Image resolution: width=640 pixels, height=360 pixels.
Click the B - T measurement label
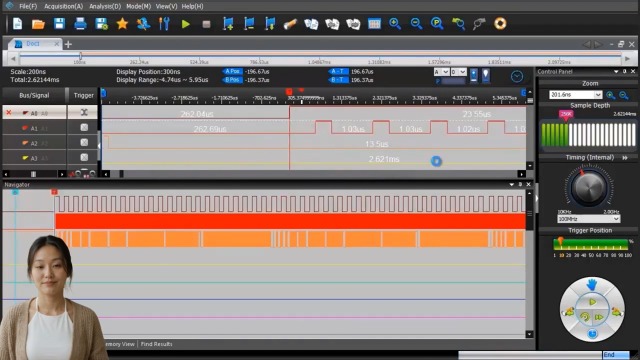(x=338, y=80)
